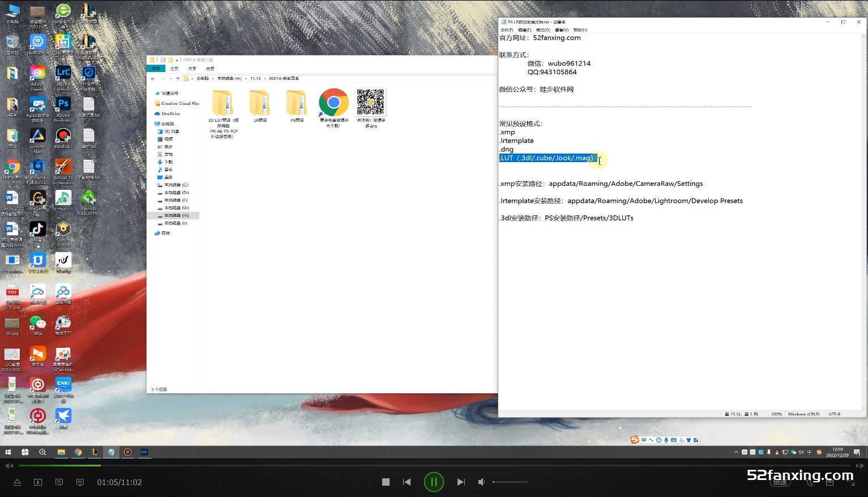Screen dimensions: 868x497
Task: Open the TikTok (抖音) desktop shortcut
Action: point(37,231)
